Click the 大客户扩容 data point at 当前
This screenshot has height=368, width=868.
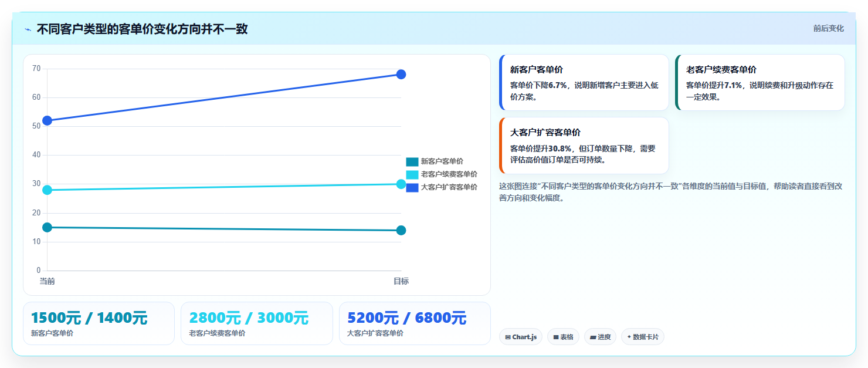47,121
